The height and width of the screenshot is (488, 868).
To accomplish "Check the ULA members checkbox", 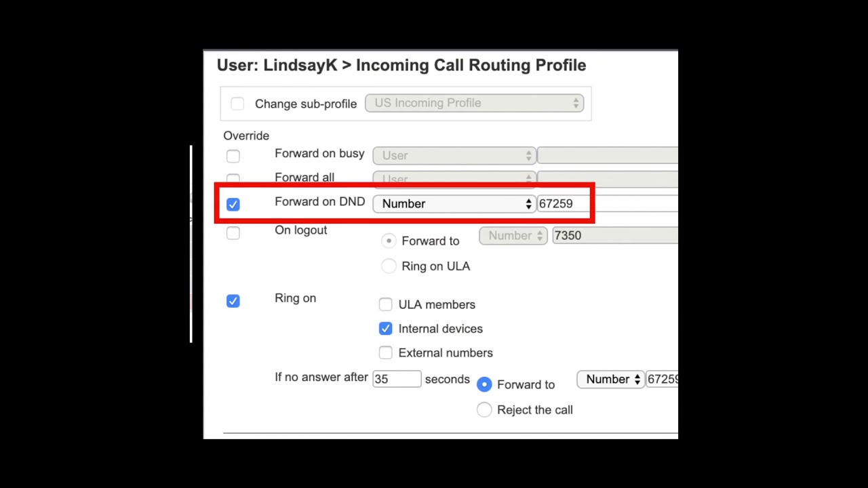I will pos(385,305).
